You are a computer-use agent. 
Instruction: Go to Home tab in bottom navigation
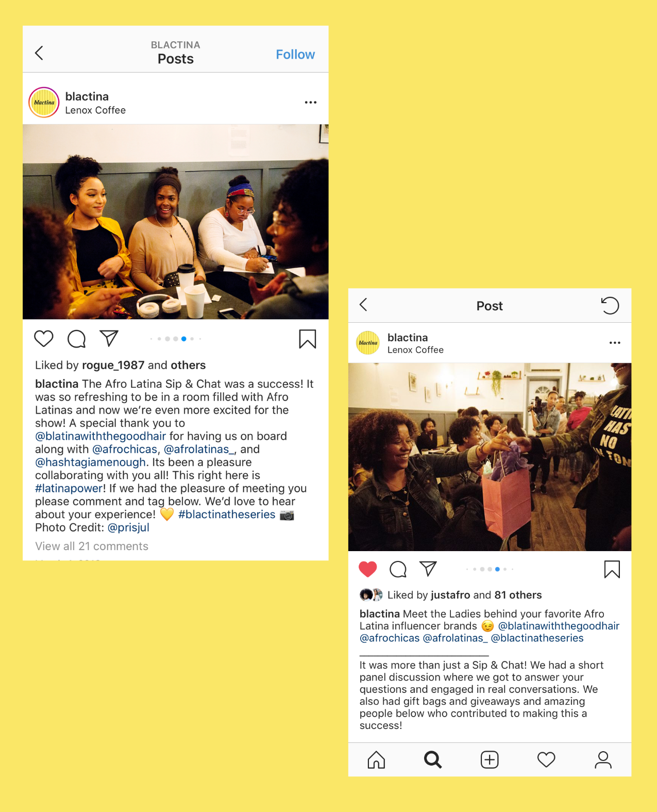pos(376,759)
